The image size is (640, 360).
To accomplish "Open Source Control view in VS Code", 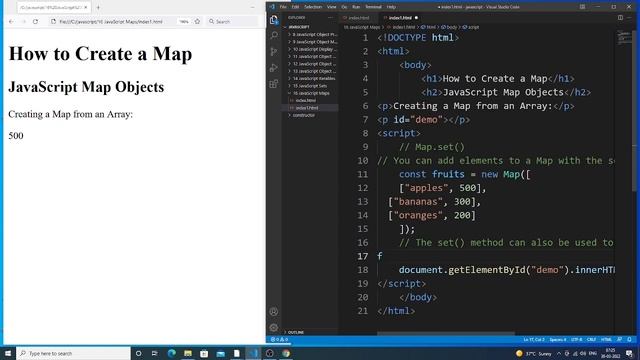I will point(274,51).
